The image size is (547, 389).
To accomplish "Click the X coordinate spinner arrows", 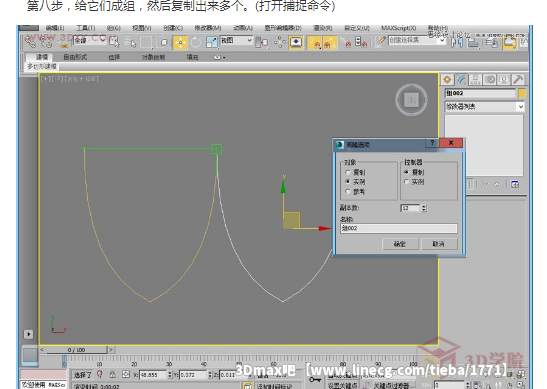I will [x=170, y=375].
